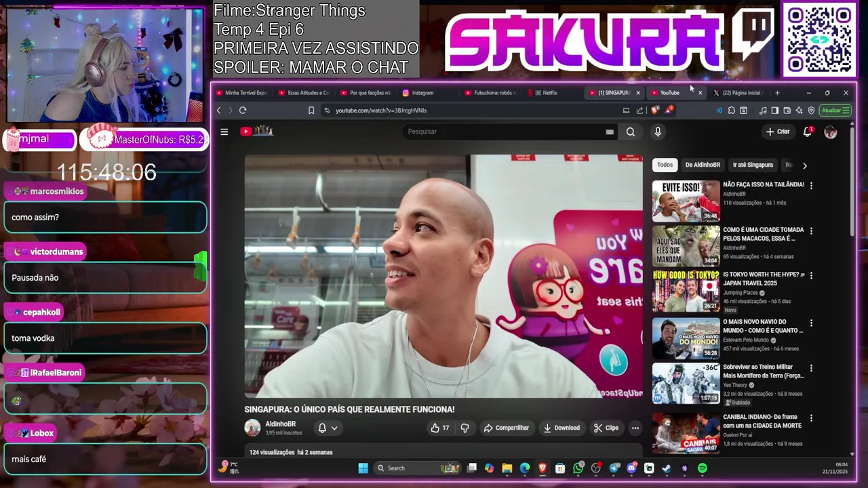This screenshot has height=488, width=868.
Task: Open the NÃO FAÇA ISSO NA TAILÂNDIA thumbnail
Action: [686, 201]
